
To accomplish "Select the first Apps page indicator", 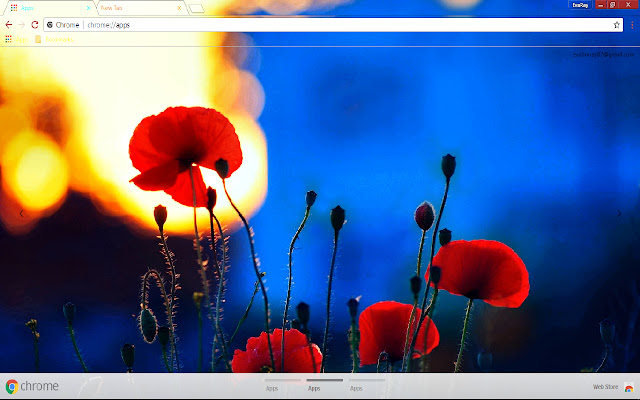I will point(282,385).
